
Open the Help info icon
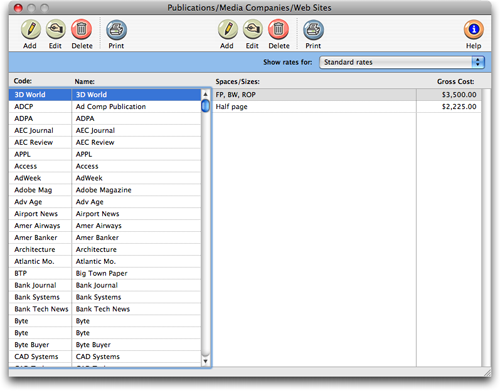click(474, 29)
